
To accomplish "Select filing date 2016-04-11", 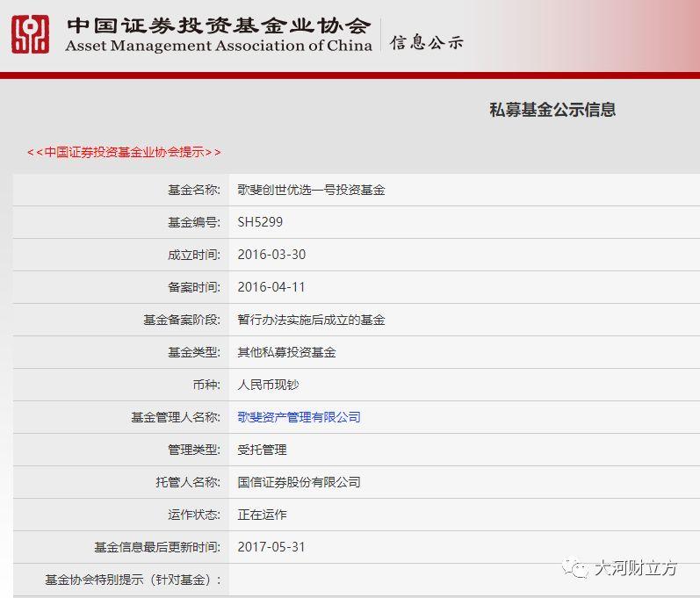I will point(271,287).
